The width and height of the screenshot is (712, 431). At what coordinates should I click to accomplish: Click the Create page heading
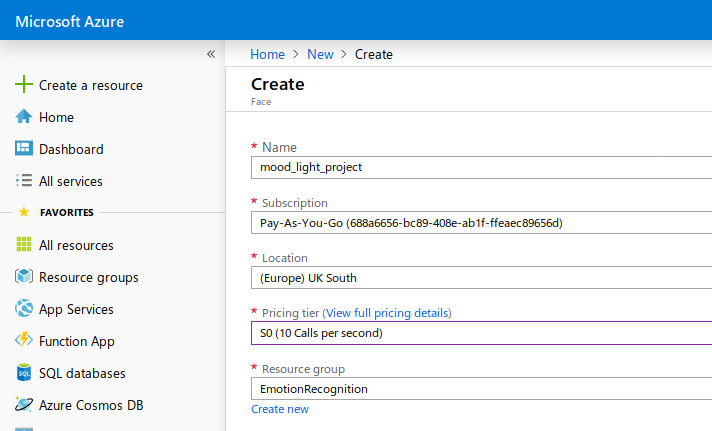tap(278, 84)
